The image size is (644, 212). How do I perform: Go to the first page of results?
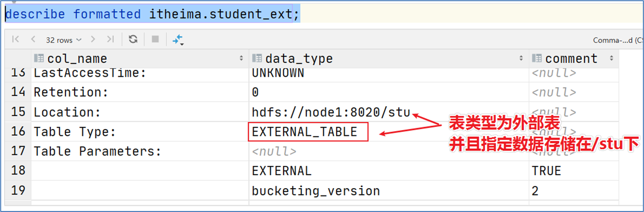point(16,39)
